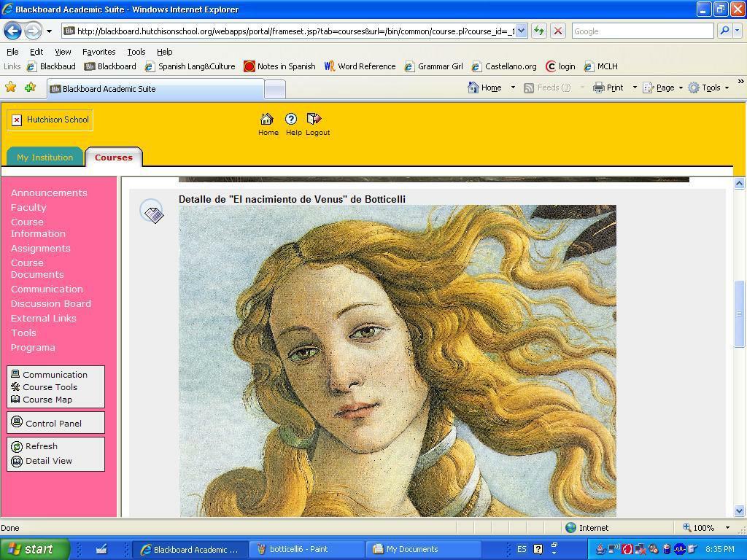Click the command bar Home house icon

pyautogui.click(x=473, y=87)
